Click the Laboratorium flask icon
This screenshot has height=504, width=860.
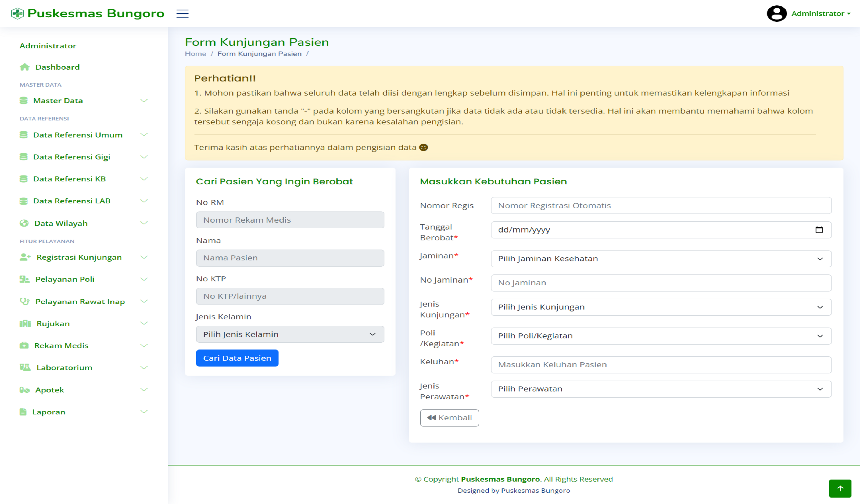point(25,367)
